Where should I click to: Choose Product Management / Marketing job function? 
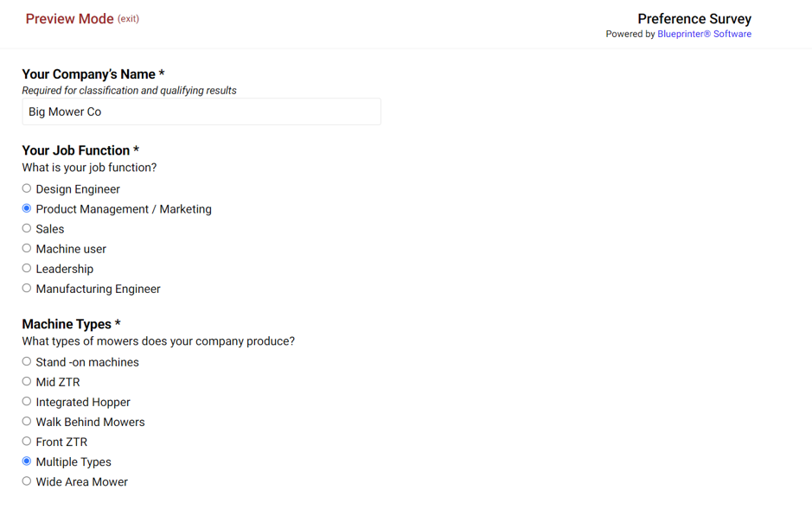(x=27, y=208)
